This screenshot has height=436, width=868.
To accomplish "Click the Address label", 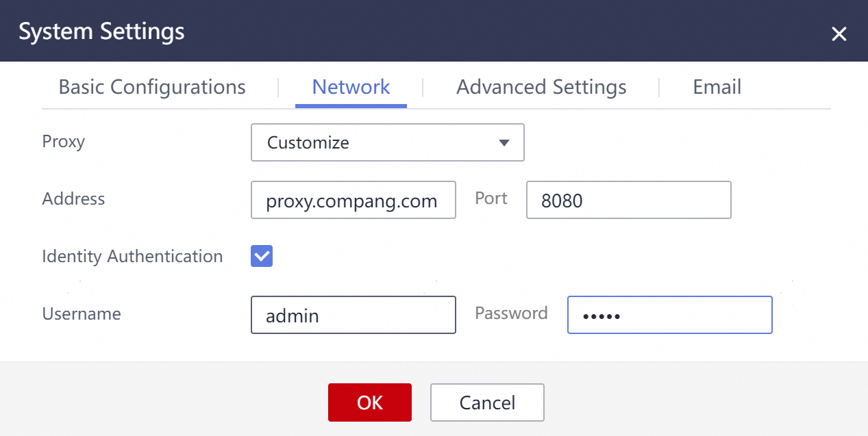I will click(x=73, y=199).
